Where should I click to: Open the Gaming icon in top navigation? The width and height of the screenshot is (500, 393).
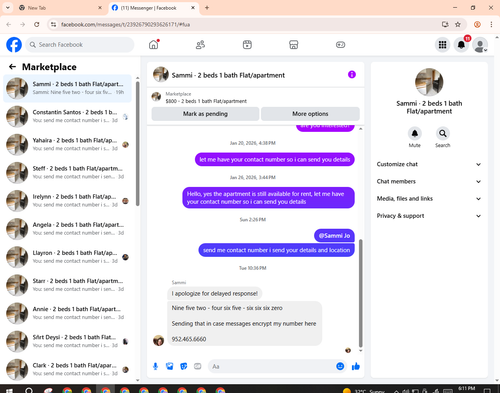[x=340, y=45]
